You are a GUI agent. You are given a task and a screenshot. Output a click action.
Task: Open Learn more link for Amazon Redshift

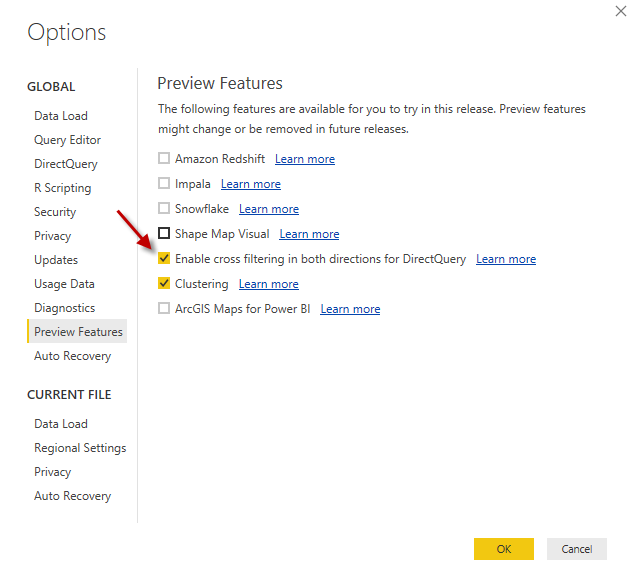[x=305, y=159]
